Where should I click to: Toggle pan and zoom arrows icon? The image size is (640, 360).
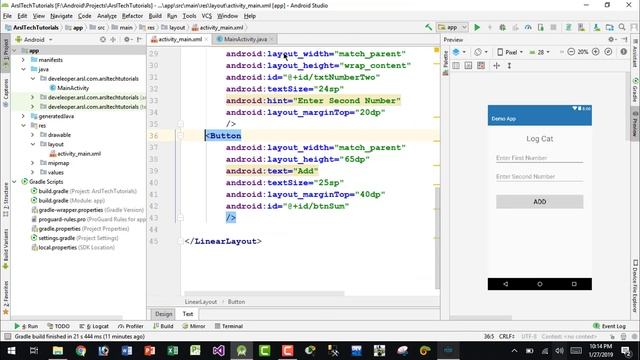point(496,65)
